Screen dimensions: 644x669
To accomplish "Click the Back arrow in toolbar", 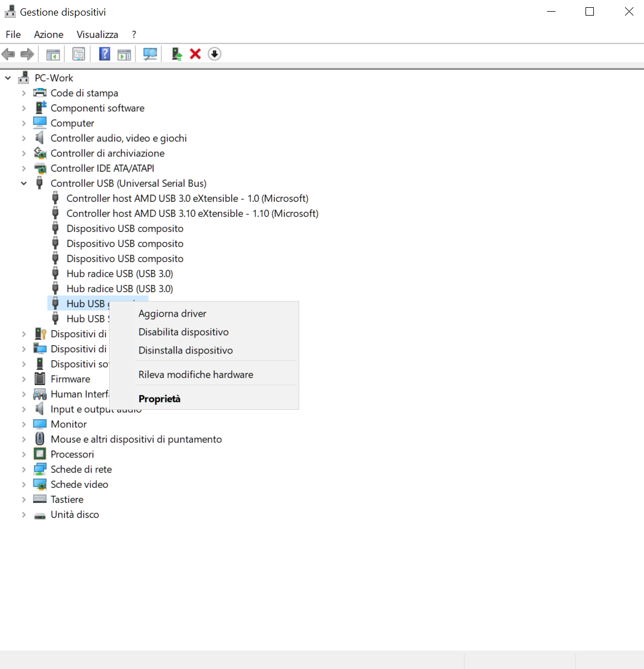I will coord(8,54).
